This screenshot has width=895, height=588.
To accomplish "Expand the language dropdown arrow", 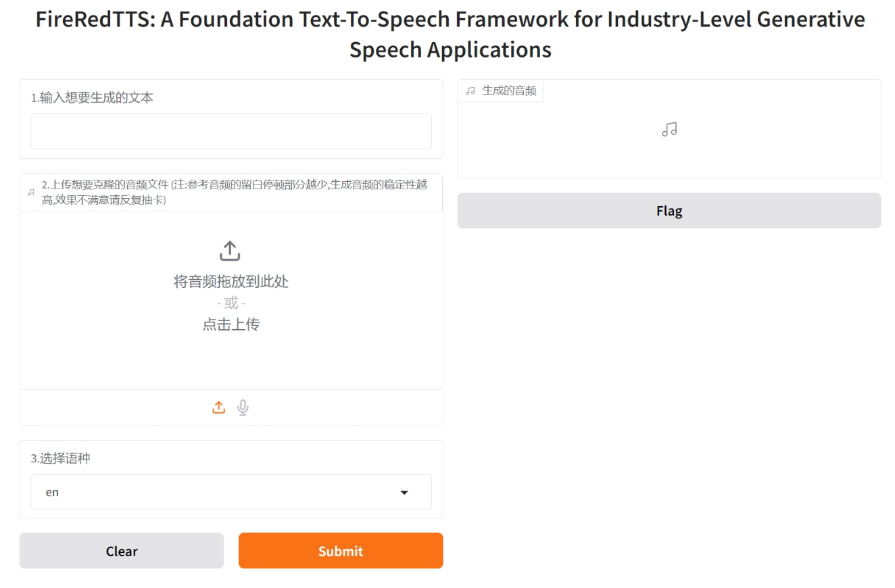I will [404, 493].
